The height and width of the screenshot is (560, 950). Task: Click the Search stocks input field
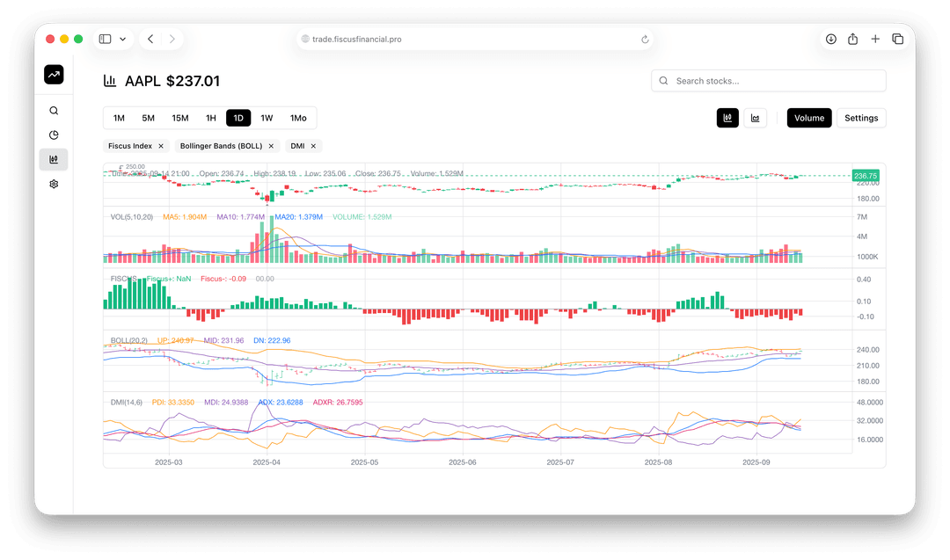[768, 80]
